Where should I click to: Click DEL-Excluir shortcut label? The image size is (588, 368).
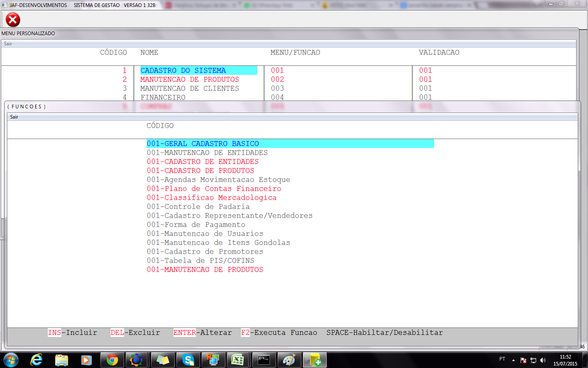tap(135, 333)
